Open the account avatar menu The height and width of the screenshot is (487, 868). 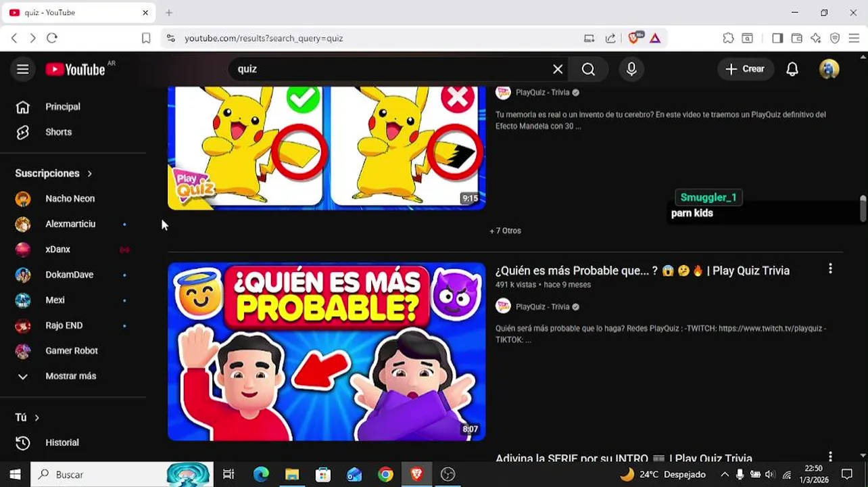829,69
